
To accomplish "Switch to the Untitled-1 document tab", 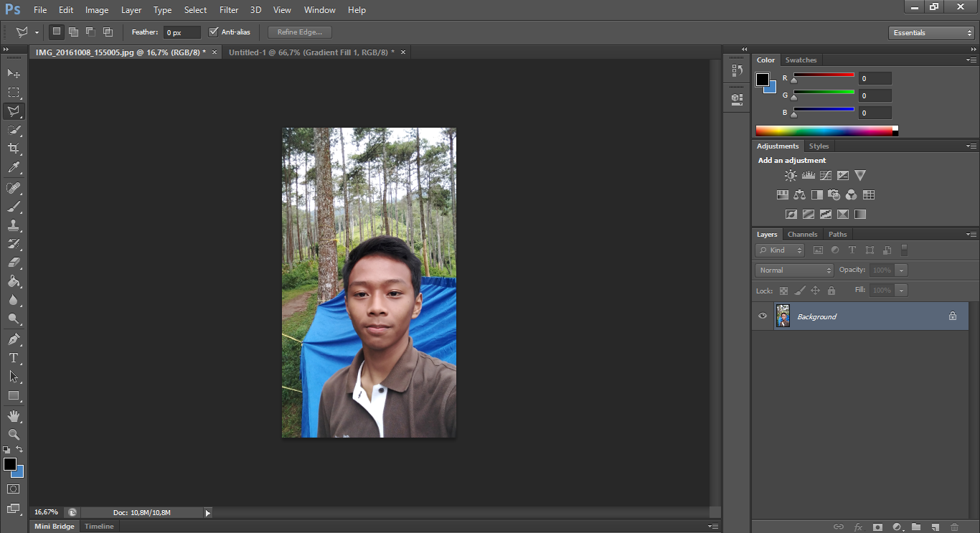I will pos(311,52).
